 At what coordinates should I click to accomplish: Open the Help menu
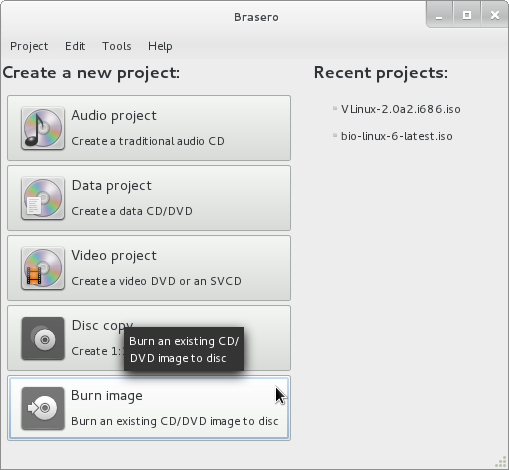click(x=160, y=46)
